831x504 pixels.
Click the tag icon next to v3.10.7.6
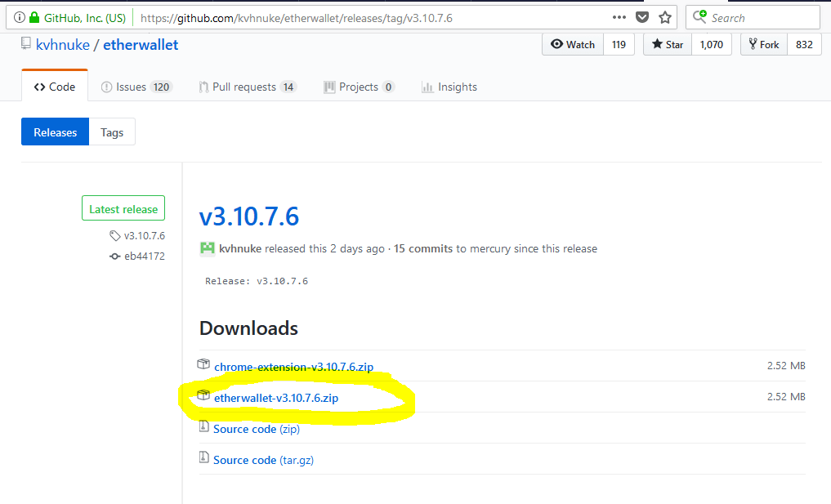click(115, 236)
